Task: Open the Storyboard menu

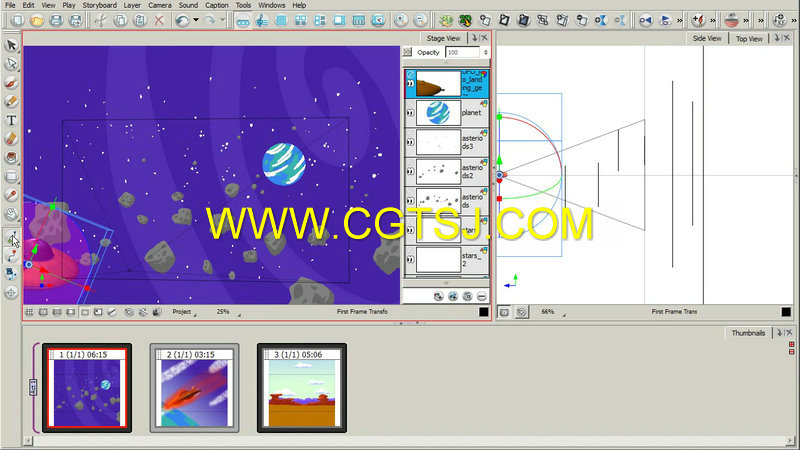Action: click(99, 5)
